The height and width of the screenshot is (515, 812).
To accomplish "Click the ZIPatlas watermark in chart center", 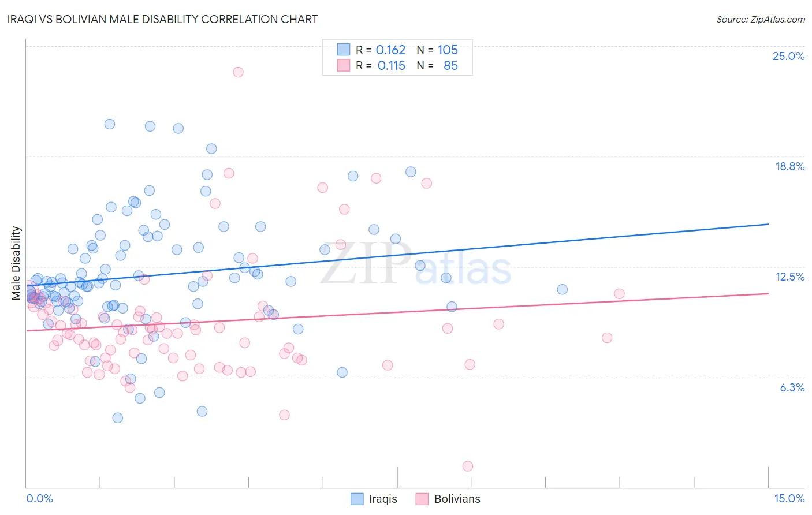I will coord(416,264).
